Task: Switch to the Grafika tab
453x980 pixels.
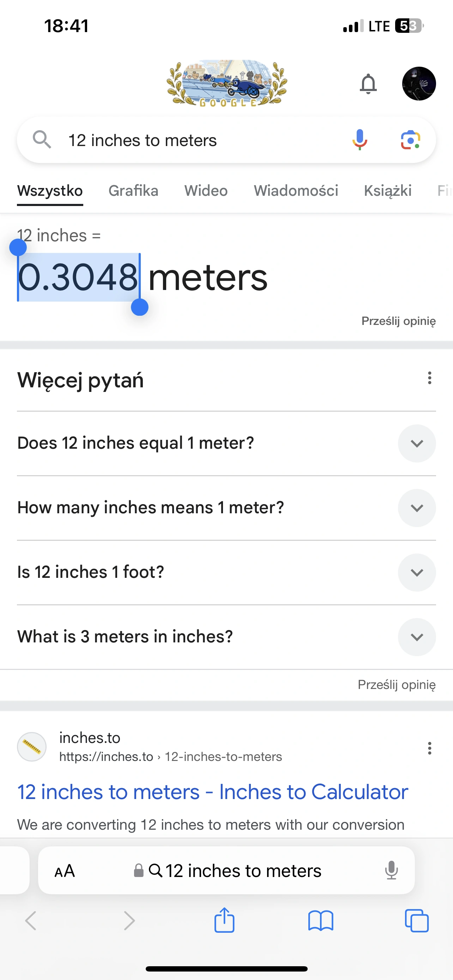Action: point(133,191)
